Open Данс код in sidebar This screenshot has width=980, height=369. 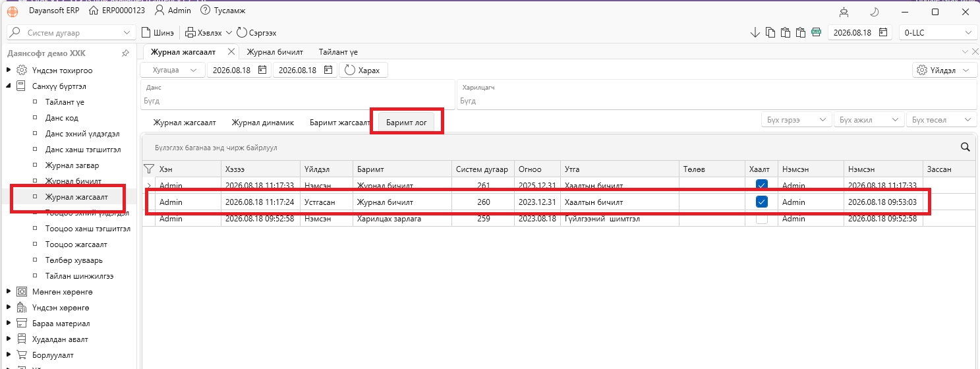(61, 118)
